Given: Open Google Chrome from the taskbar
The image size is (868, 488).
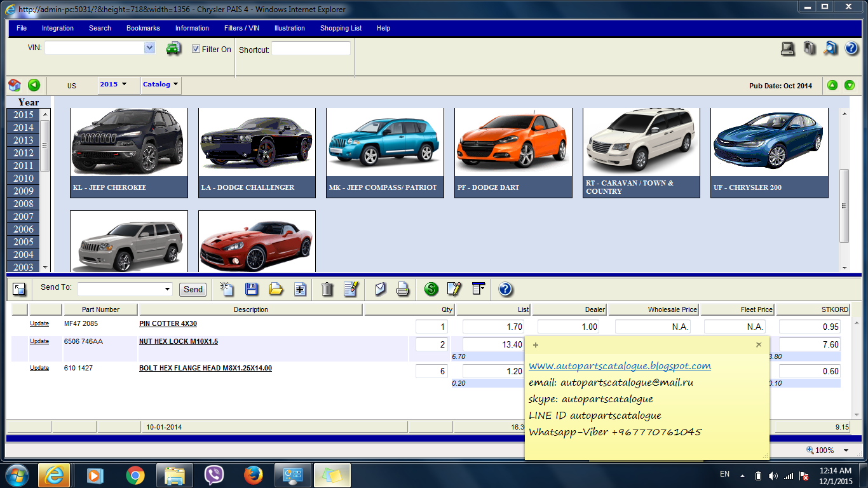Looking at the screenshot, I should pyautogui.click(x=135, y=475).
